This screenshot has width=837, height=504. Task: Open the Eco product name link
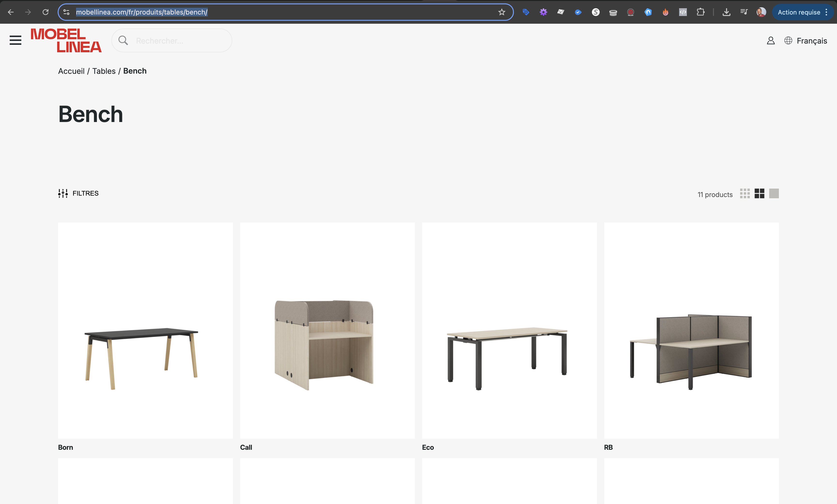coord(428,447)
